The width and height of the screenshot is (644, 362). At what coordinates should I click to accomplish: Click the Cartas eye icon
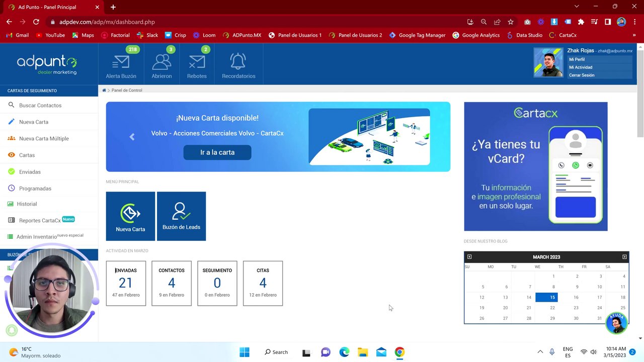pos(11,155)
